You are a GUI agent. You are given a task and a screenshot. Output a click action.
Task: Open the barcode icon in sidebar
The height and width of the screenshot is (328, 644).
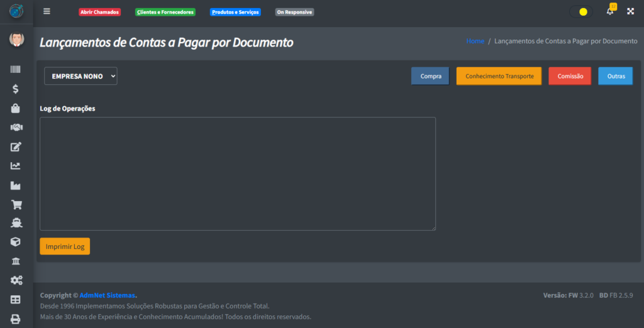16,70
